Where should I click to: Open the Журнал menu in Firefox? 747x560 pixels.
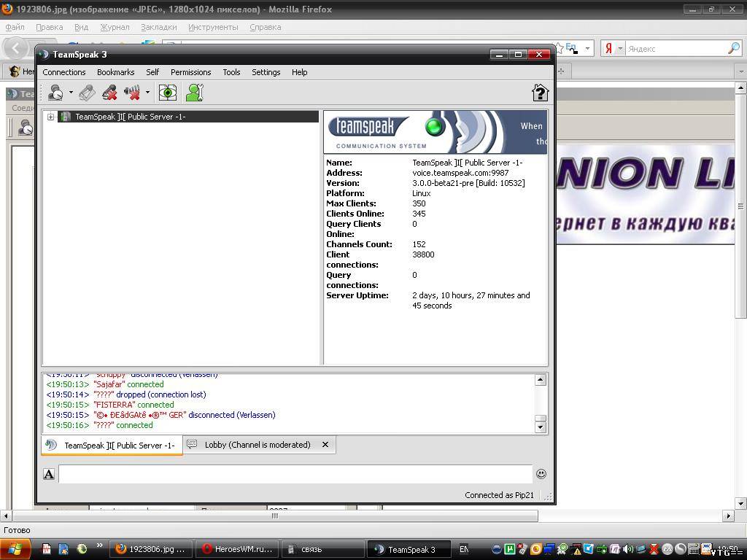pyautogui.click(x=115, y=27)
